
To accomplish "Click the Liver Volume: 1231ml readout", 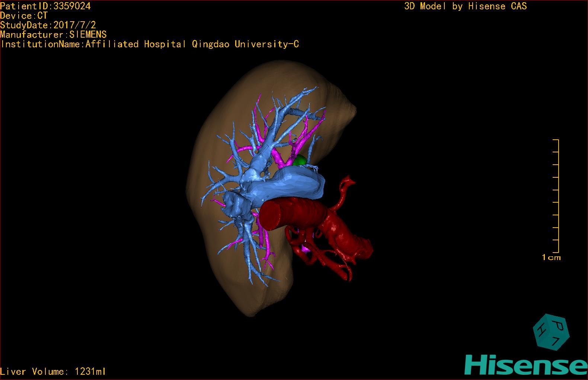I will (53, 371).
